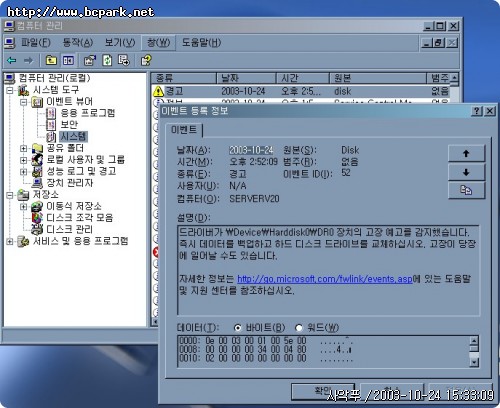This screenshot has height=408, width=500.
Task: Restore the inner console window button
Action: click(x=439, y=43)
